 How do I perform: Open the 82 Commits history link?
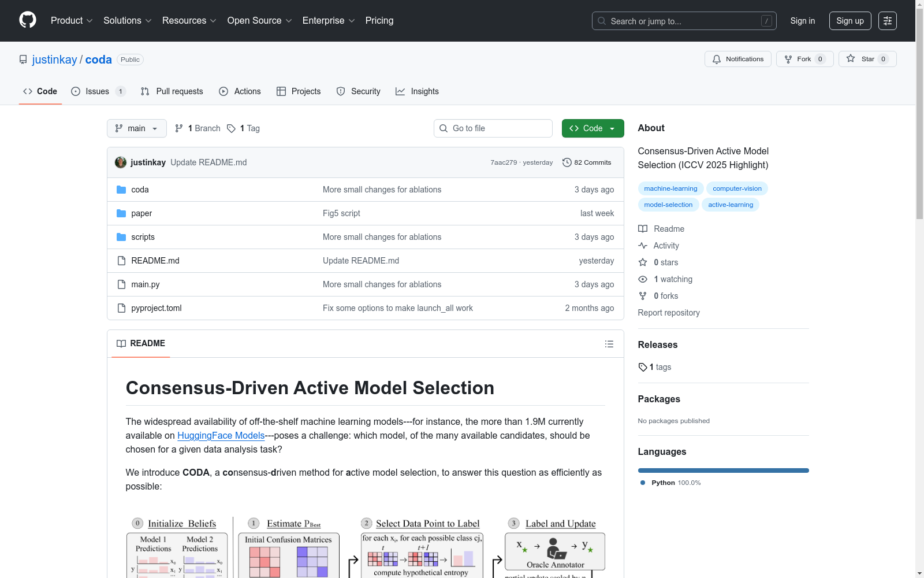[587, 162]
